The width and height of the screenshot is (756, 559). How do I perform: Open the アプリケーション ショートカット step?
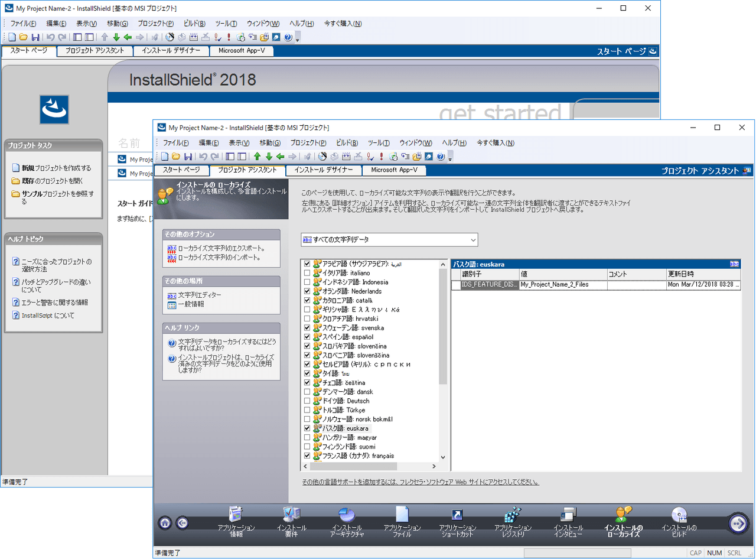click(458, 522)
